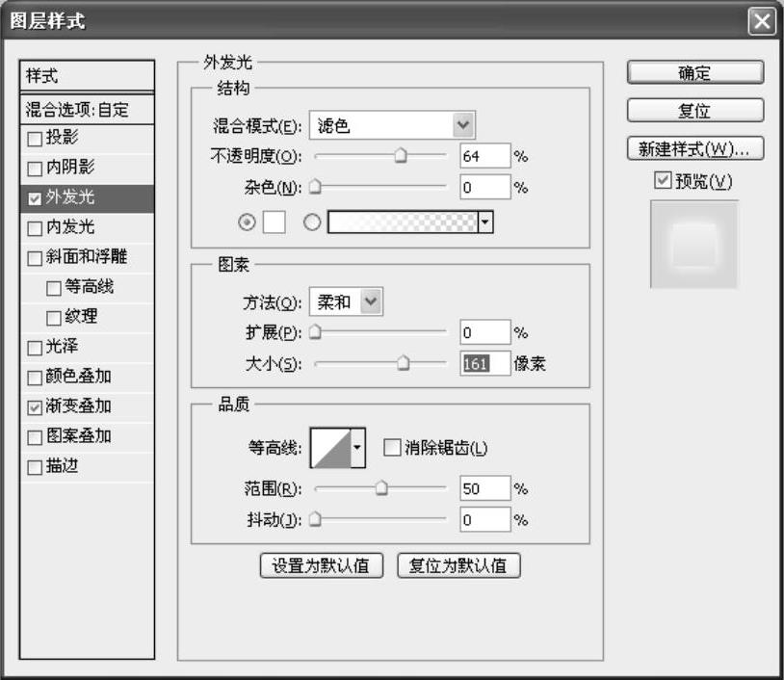Uncheck the 渐变叠加 gradient overlay checkbox
The image size is (784, 680).
(x=35, y=408)
